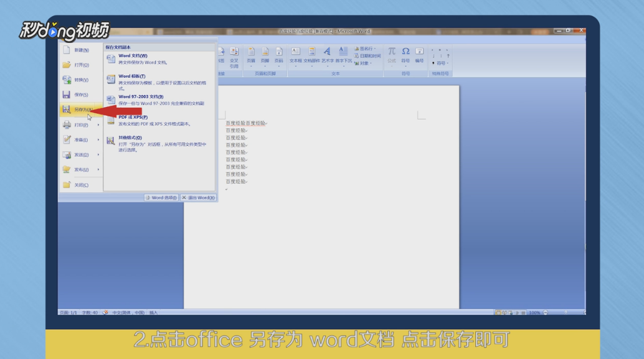Click the 退出 Word(X) button

pyautogui.click(x=199, y=198)
